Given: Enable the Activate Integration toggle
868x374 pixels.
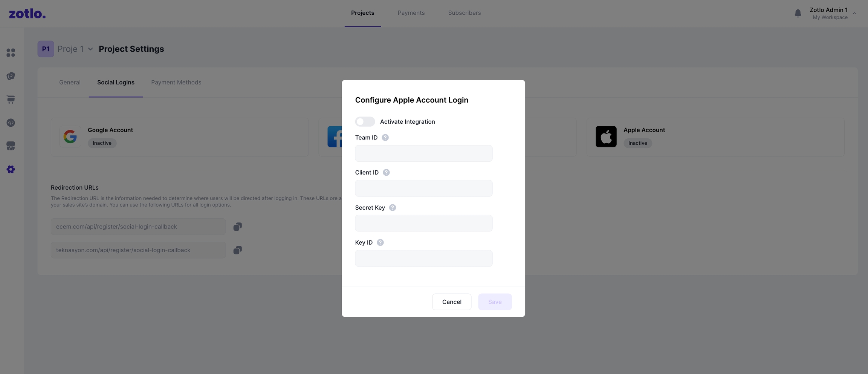Looking at the screenshot, I should click(x=365, y=121).
